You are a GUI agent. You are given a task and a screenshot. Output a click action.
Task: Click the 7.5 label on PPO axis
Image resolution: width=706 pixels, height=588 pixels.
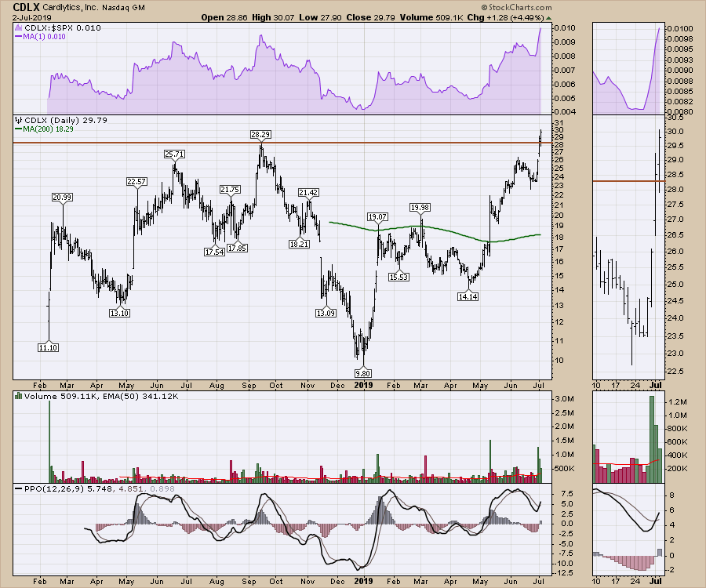tap(567, 494)
